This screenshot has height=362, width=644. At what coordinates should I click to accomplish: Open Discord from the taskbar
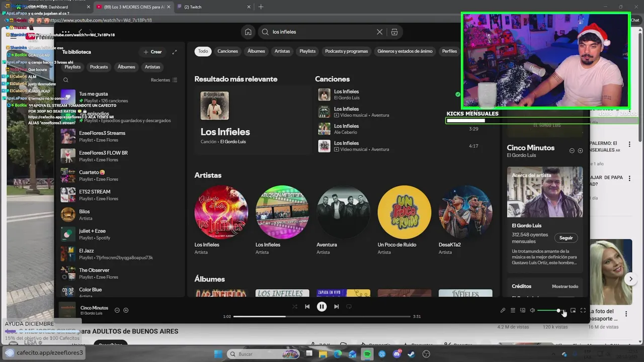tap(397, 354)
